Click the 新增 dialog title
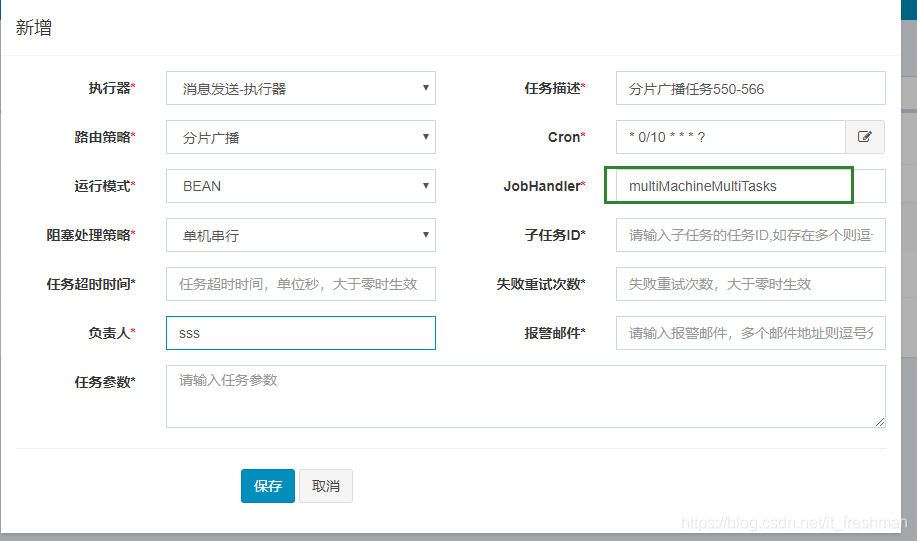Viewport: 917px width, 541px height. click(x=34, y=27)
